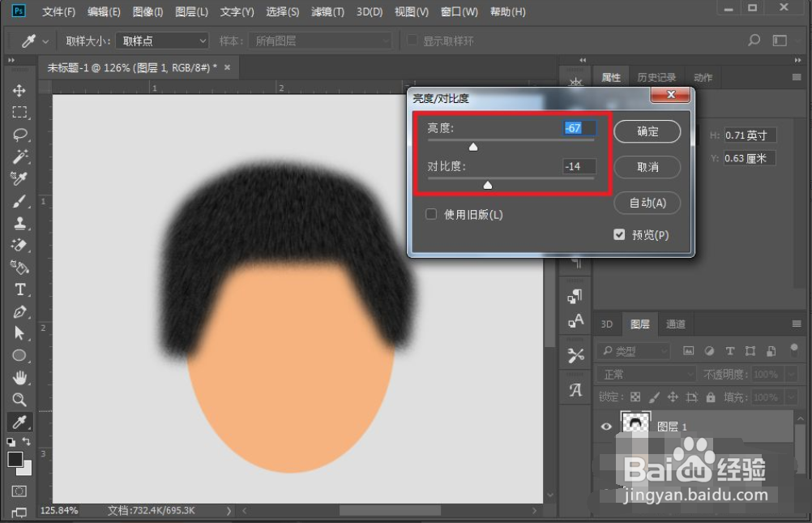Click the H height field 0.71 英寸
The width and height of the screenshot is (812, 523).
pyautogui.click(x=750, y=135)
